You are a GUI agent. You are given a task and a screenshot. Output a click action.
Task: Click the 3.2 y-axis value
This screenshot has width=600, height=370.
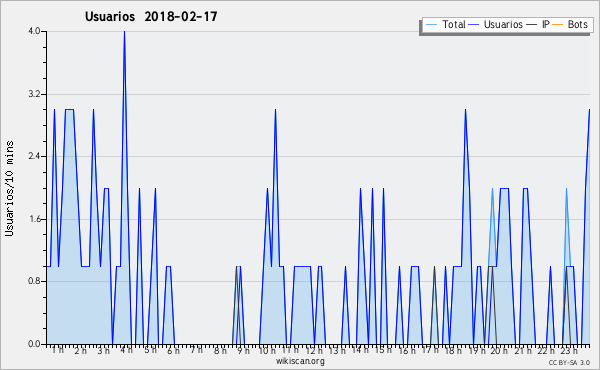tap(34, 94)
